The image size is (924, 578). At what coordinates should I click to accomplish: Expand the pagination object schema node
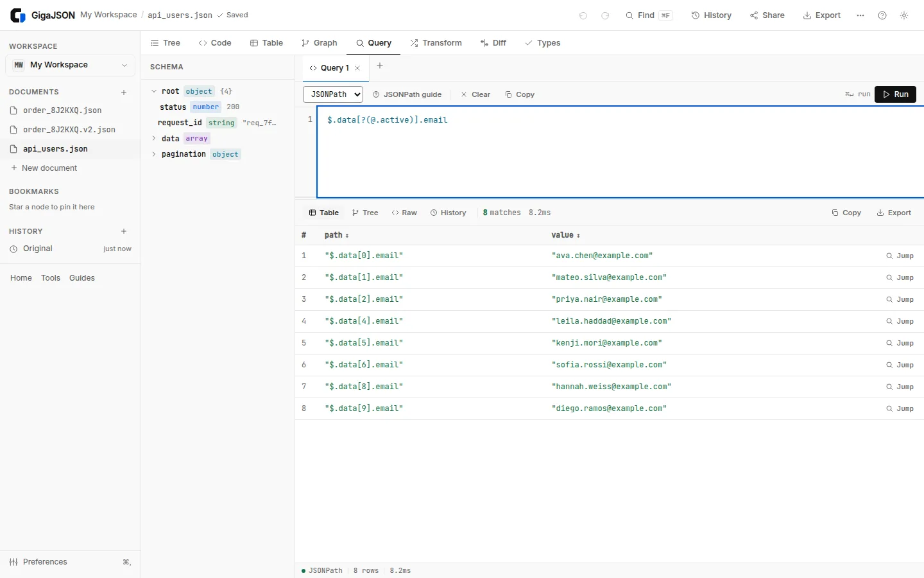click(154, 154)
